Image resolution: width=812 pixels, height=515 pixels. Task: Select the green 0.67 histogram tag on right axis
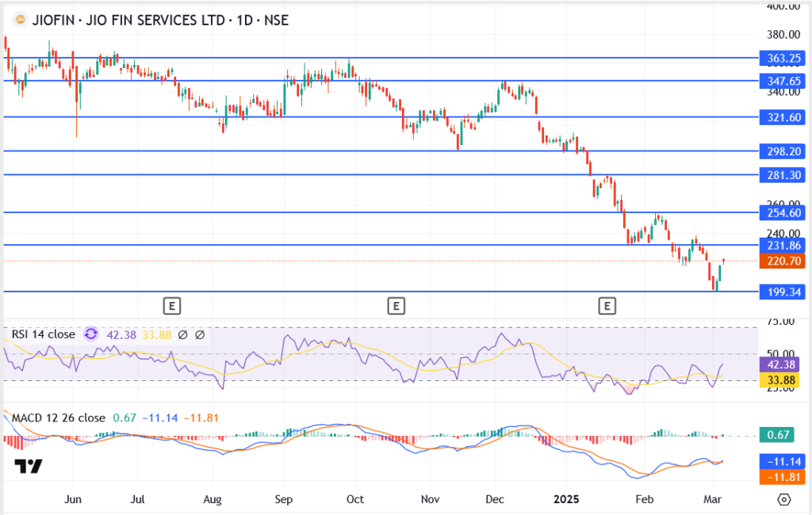point(782,434)
